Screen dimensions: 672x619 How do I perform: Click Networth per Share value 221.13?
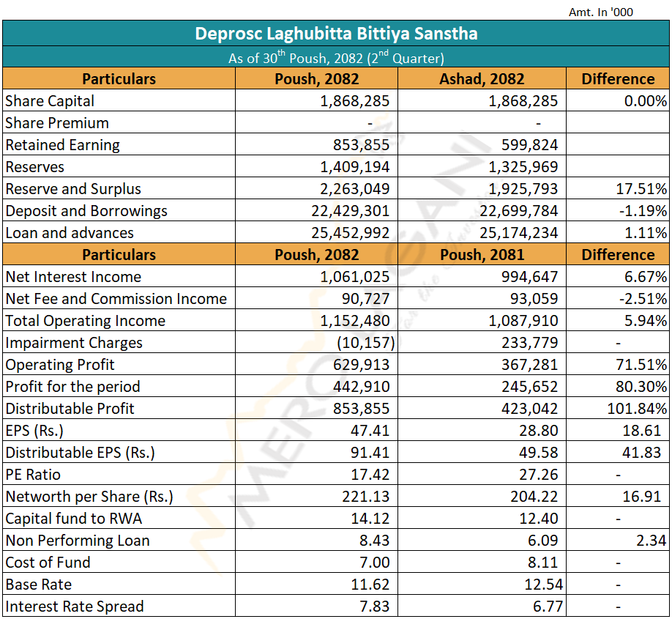pyautogui.click(x=366, y=497)
